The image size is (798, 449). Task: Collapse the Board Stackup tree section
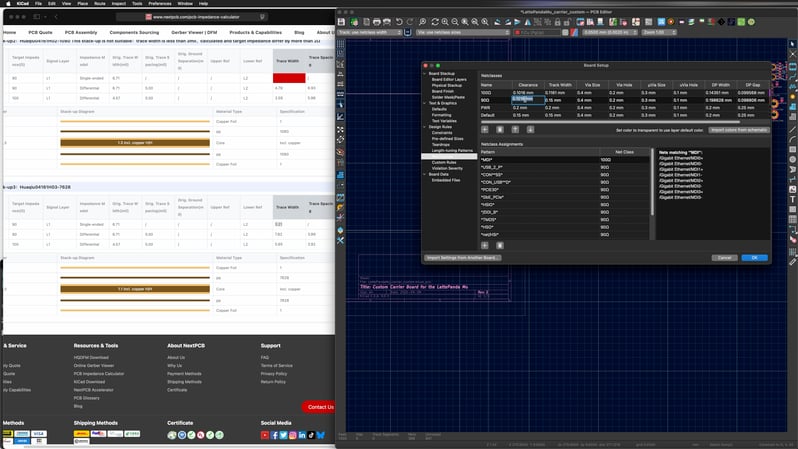pos(425,74)
